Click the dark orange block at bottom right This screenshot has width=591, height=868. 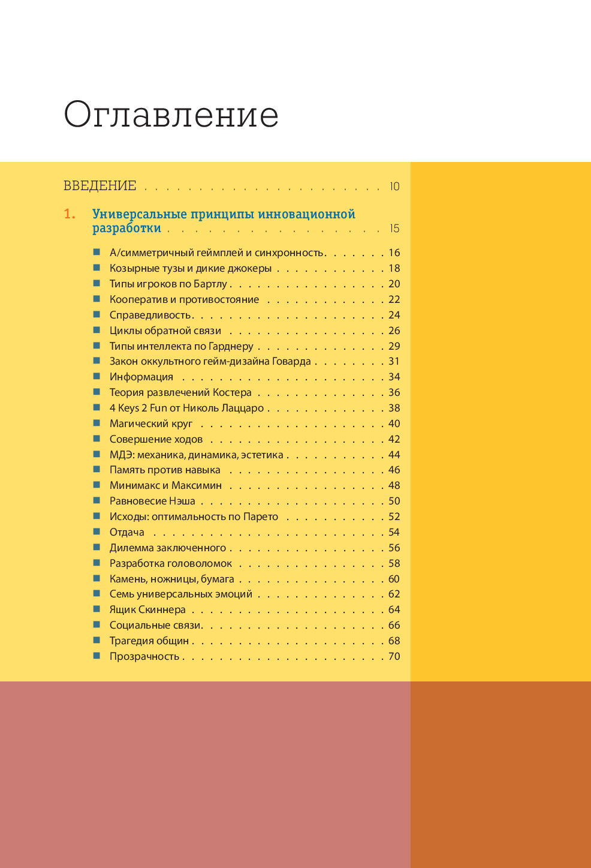coord(500,774)
